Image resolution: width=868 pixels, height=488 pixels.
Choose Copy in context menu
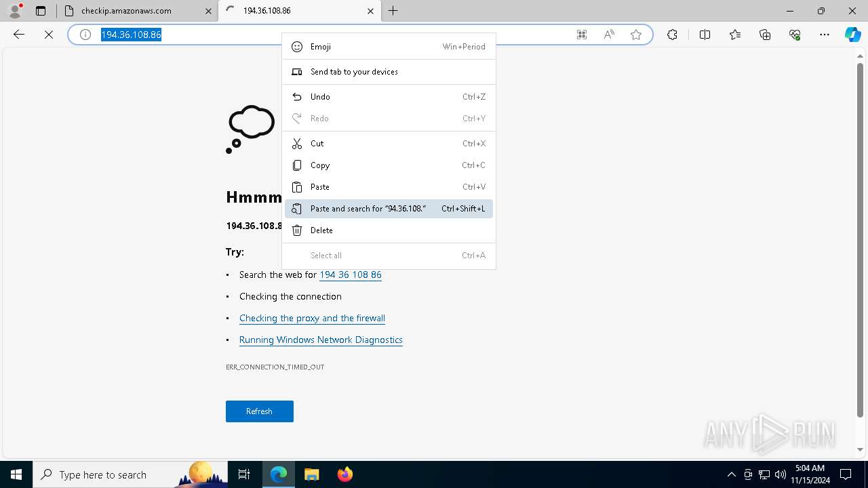click(389, 165)
